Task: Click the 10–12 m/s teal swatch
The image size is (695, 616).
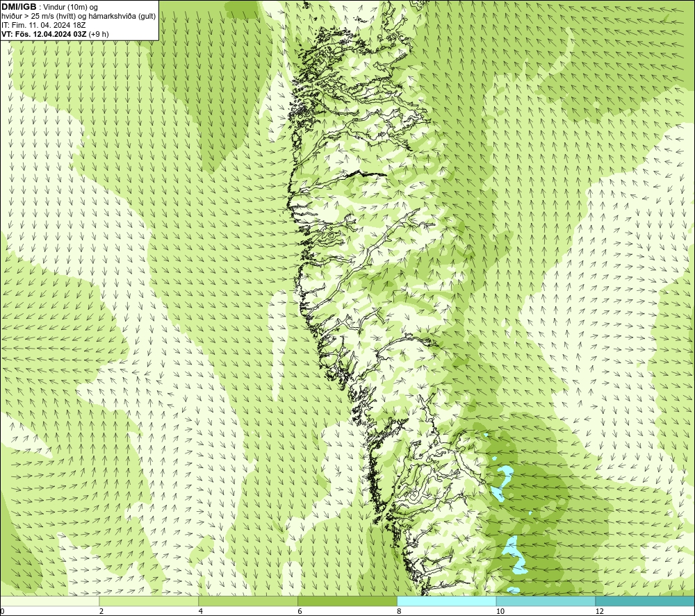Action: pyautogui.click(x=546, y=601)
